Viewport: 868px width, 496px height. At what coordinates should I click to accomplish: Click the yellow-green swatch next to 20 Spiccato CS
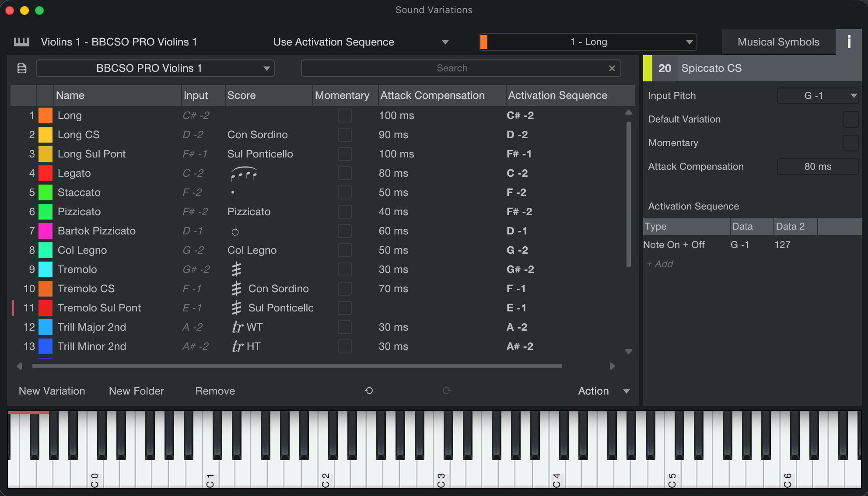coord(647,68)
